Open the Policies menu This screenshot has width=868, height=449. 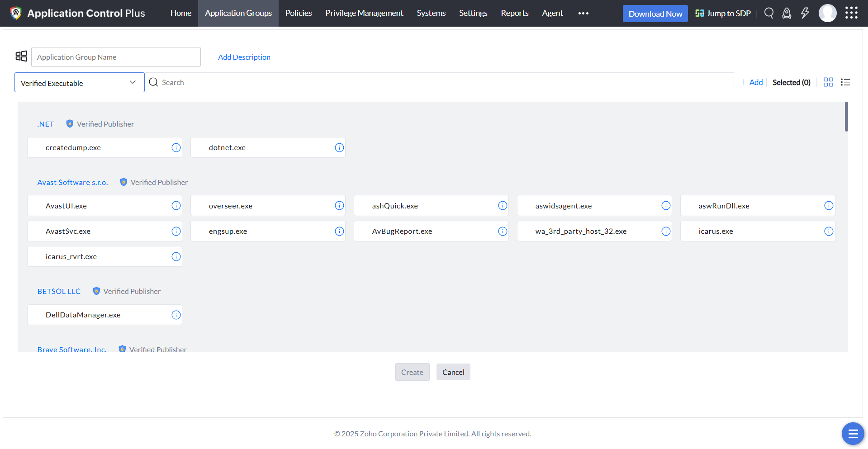(x=299, y=13)
